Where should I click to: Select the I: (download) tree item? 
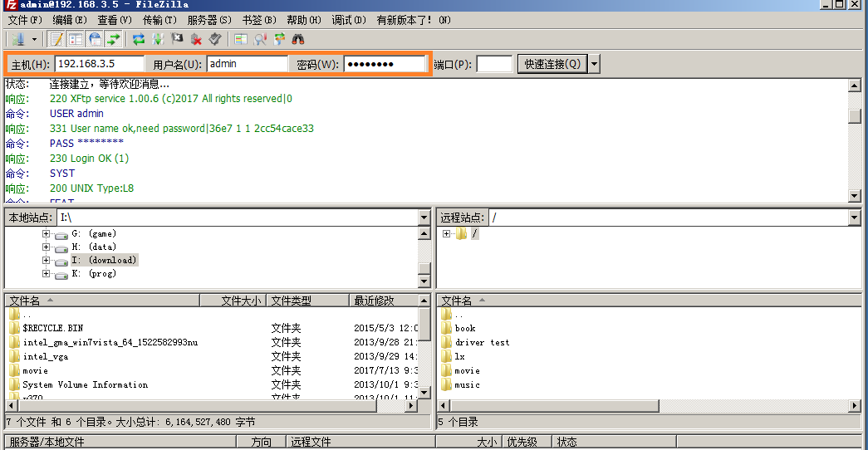click(x=104, y=260)
